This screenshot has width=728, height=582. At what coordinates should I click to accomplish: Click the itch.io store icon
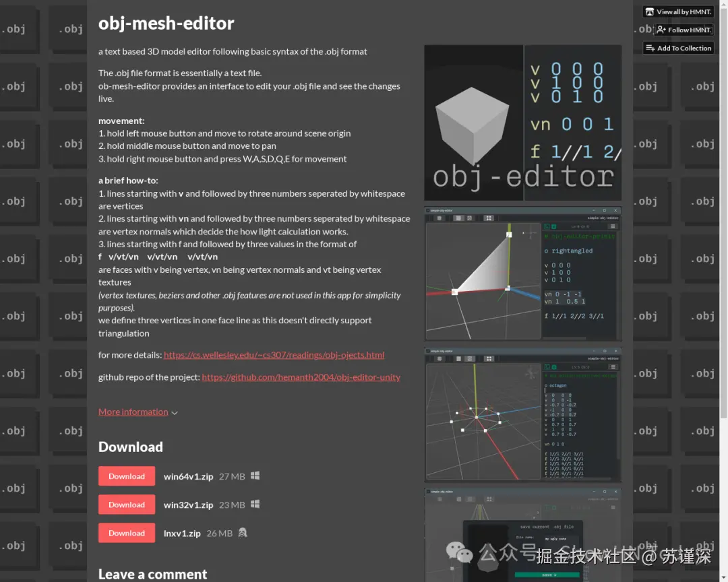(x=650, y=11)
